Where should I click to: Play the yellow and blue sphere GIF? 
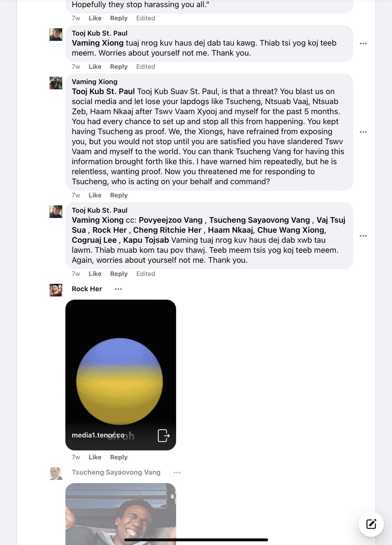(x=121, y=375)
